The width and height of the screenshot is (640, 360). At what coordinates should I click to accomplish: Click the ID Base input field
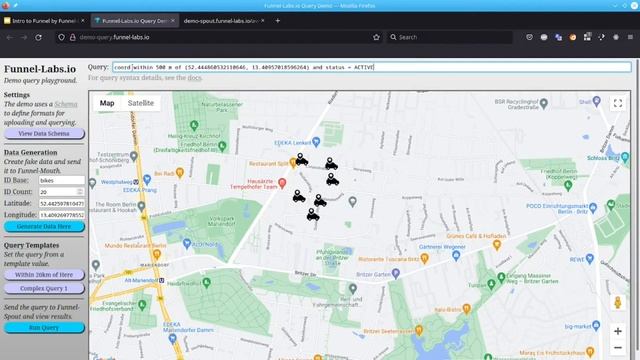pos(62,180)
